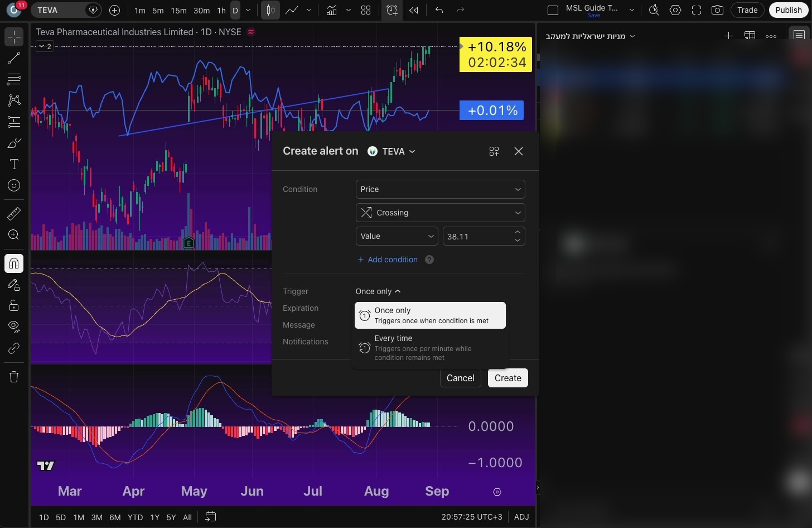Close the Create alert dialog

(x=519, y=151)
